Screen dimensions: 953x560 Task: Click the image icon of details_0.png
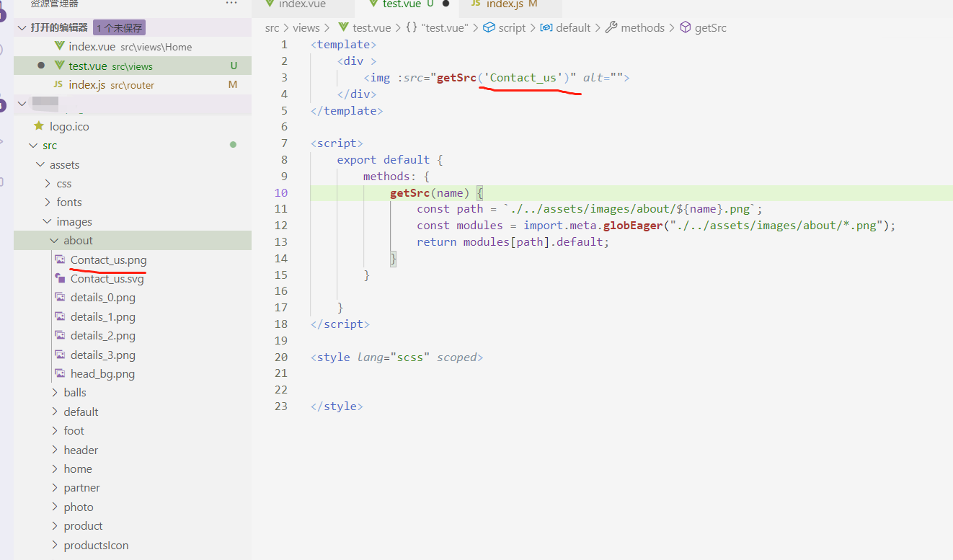coord(60,297)
